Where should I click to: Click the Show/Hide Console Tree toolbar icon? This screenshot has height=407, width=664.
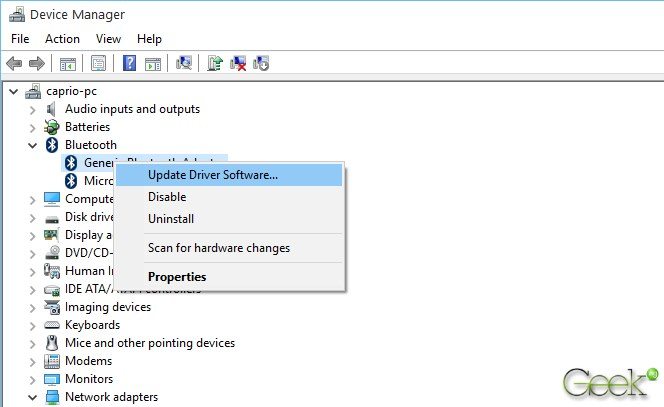pyautogui.click(x=68, y=64)
